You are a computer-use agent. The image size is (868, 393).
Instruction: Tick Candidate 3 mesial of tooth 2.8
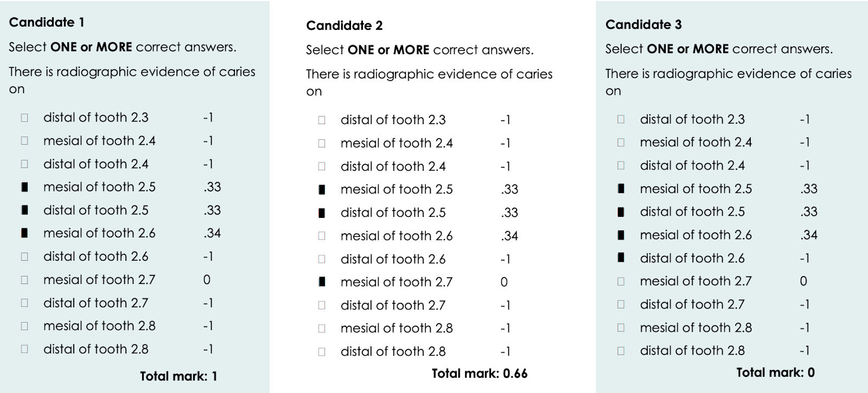tap(621, 327)
